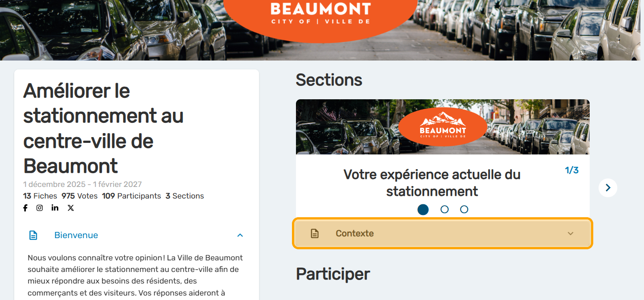Viewport: 644px width, 300px height.
Task: Select the second carousel dot
Action: point(444,209)
